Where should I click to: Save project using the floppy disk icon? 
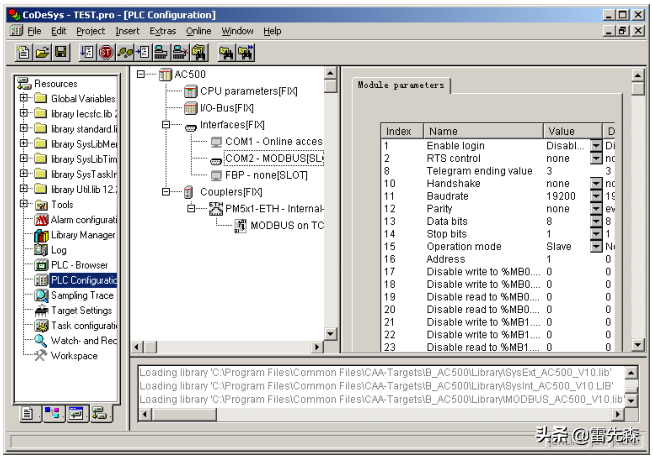[x=60, y=52]
